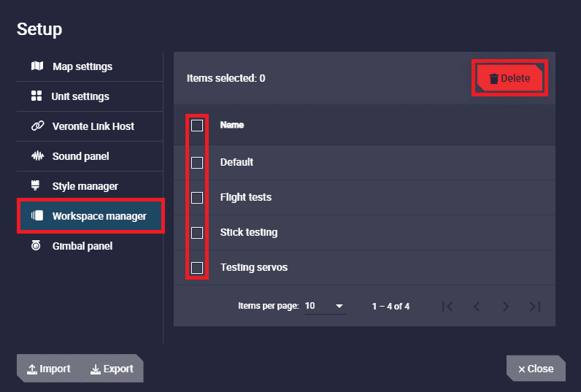Image resolution: width=581 pixels, height=392 pixels.
Task: Click the camera icon beside Gimbal panel
Action: pyautogui.click(x=36, y=246)
